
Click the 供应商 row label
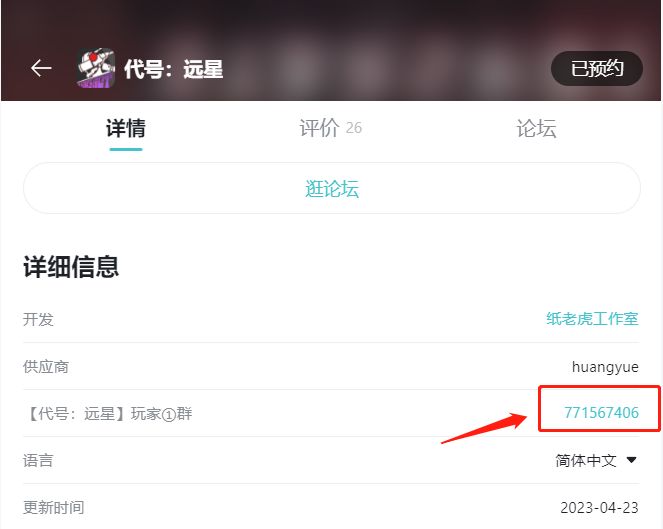(x=46, y=367)
